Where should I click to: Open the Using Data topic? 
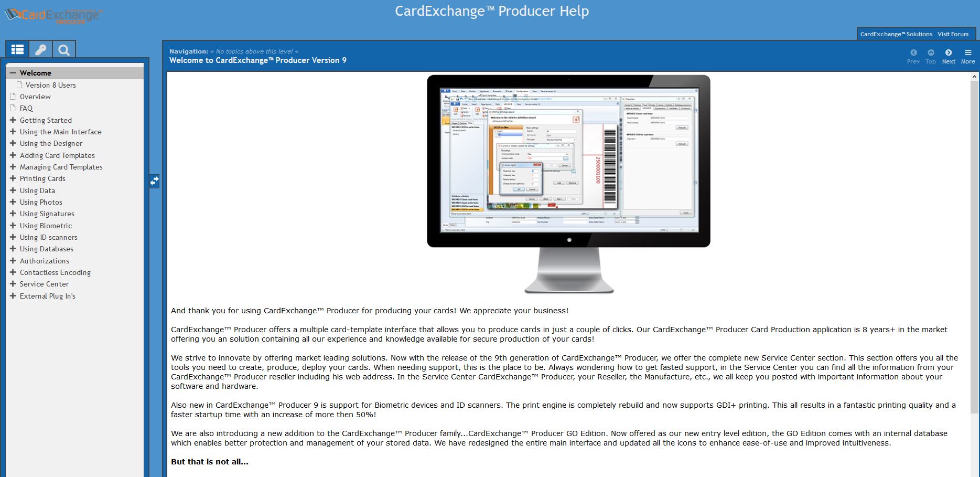[x=37, y=190]
